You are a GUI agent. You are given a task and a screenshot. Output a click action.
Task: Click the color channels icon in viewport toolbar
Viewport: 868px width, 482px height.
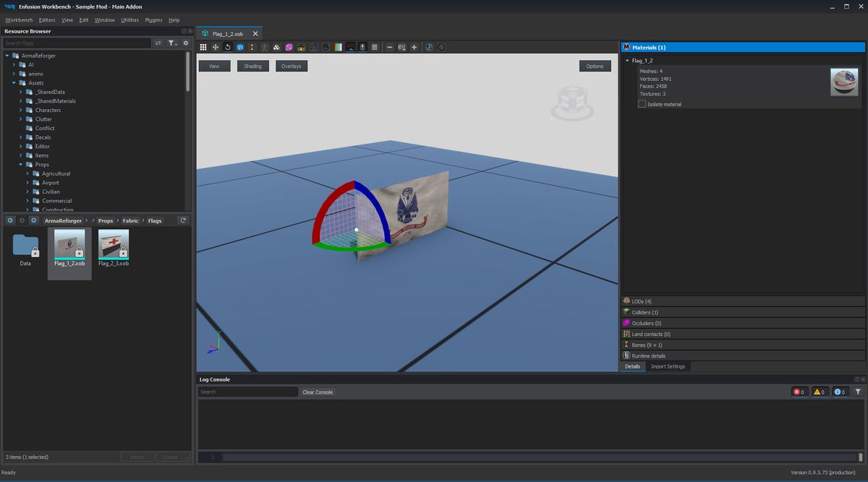point(338,47)
